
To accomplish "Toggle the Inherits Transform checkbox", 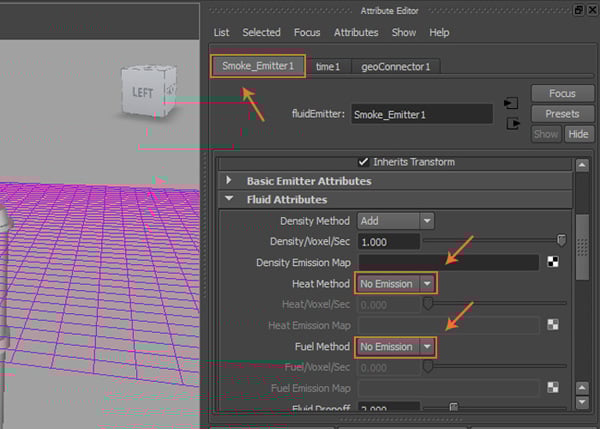I will (x=364, y=162).
